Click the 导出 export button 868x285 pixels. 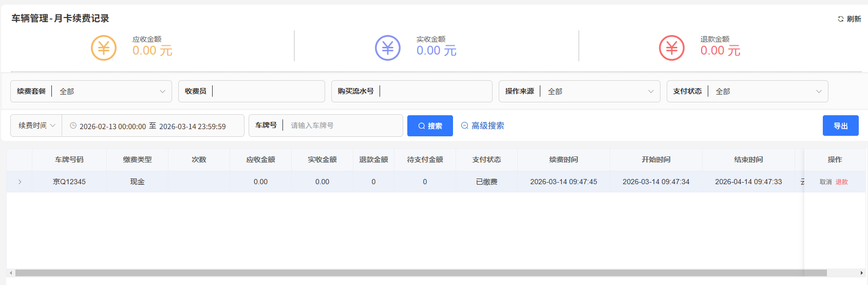[x=841, y=126]
